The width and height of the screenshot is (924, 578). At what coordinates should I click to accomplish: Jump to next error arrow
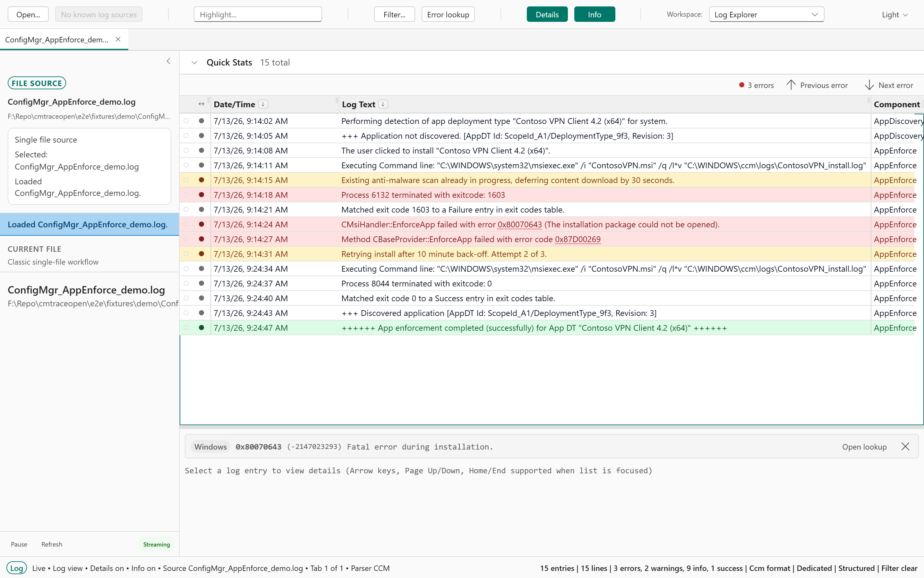869,85
